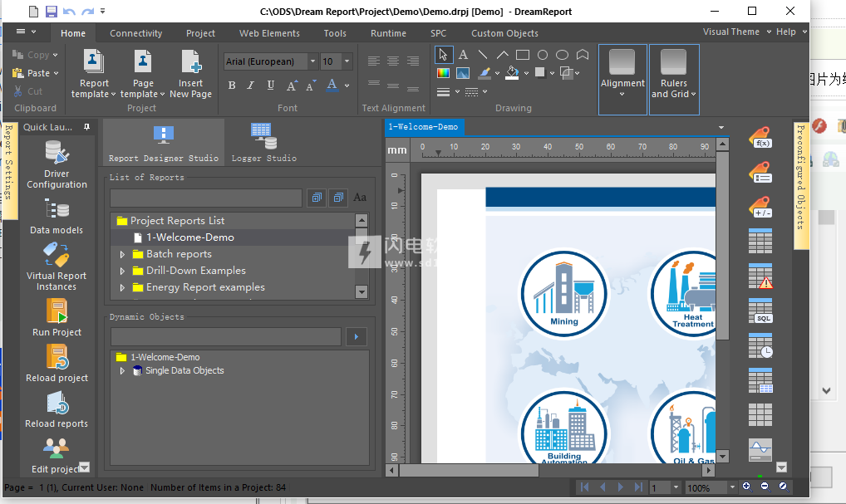Insert the alarm table with warning icon
The image size is (846, 504).
tap(760, 276)
